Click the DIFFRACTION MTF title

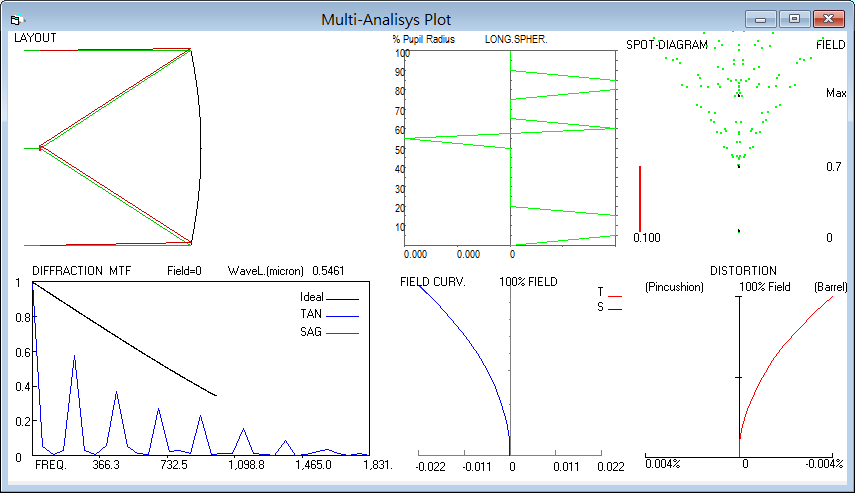click(x=81, y=271)
